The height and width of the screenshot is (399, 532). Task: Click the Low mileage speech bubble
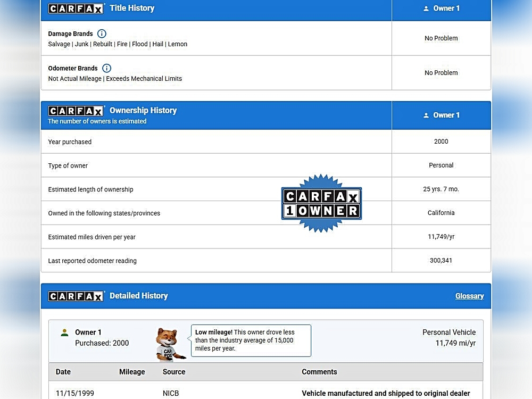point(251,340)
